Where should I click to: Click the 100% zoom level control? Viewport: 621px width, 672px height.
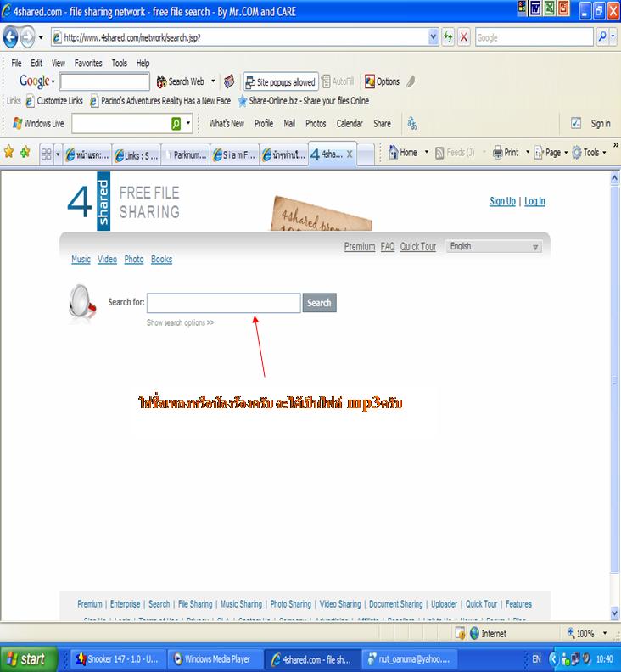point(587,633)
